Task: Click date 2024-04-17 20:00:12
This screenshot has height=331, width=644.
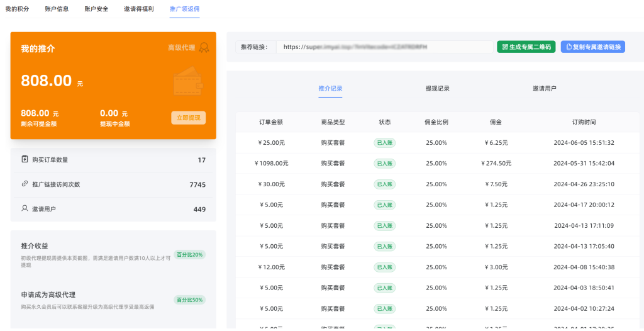Action: click(584, 205)
